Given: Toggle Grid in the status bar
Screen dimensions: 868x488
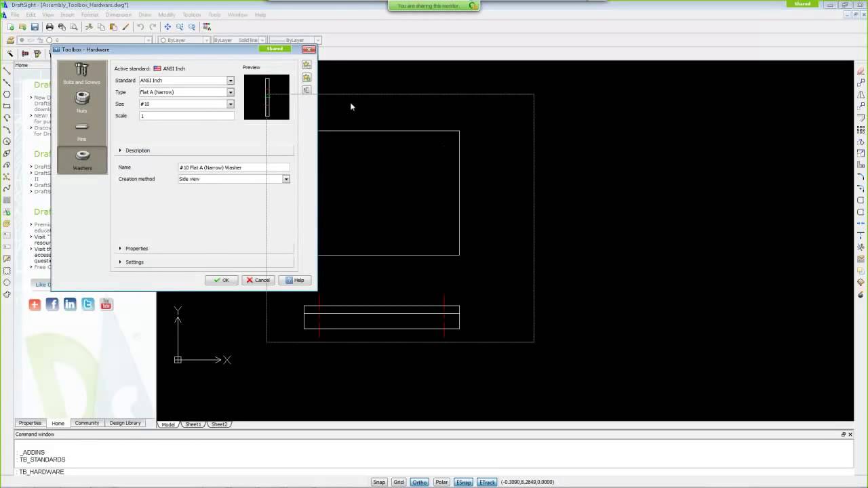Looking at the screenshot, I should [x=399, y=482].
